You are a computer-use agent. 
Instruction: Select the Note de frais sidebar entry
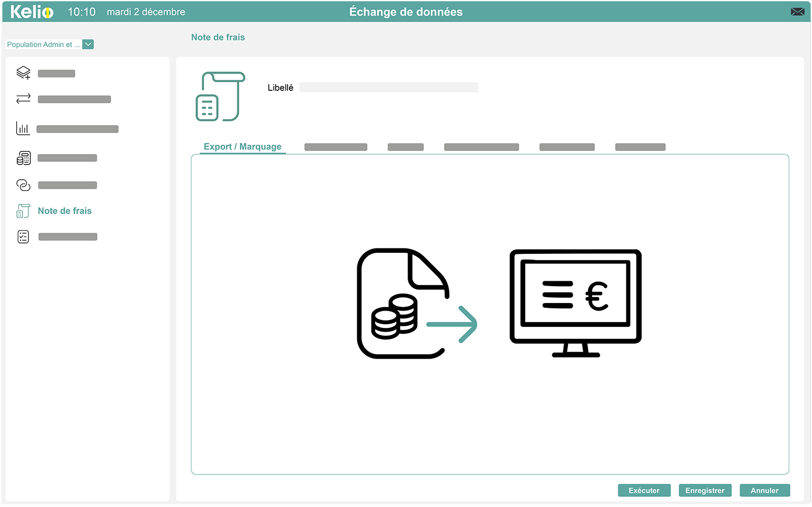click(64, 210)
